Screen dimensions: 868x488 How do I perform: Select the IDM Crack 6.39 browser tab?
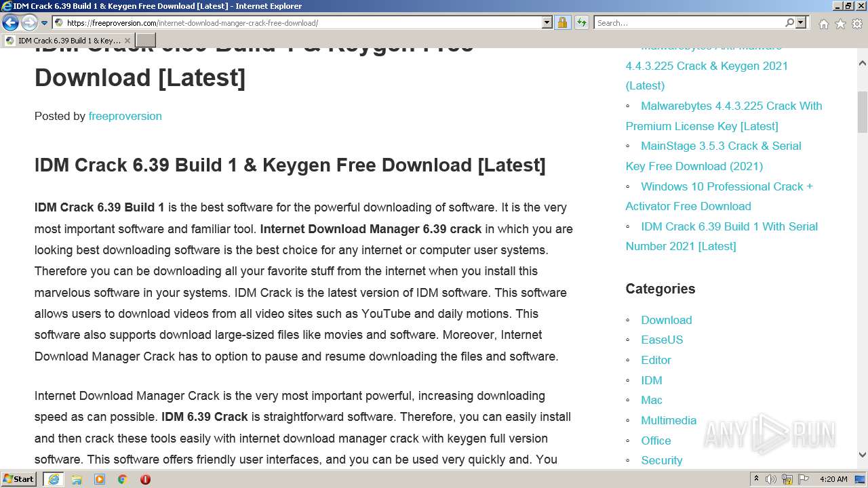click(68, 41)
